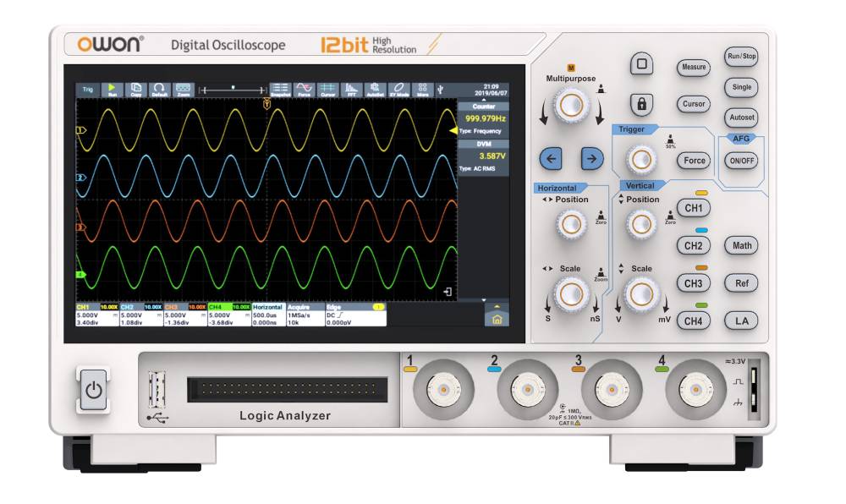
Task: Tap the Autoset icon on the touchscreen toolbar
Action: (x=375, y=90)
